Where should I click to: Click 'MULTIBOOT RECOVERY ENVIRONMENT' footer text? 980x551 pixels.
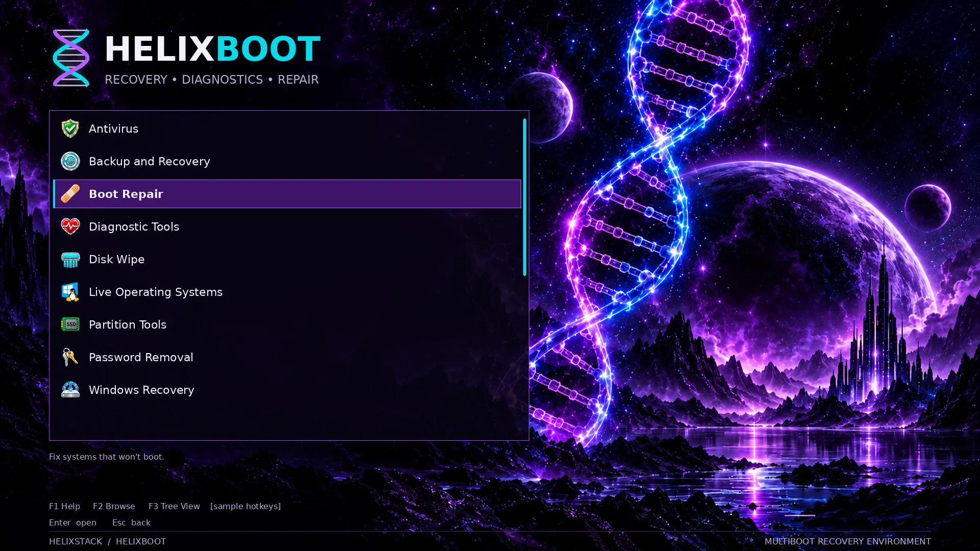(848, 541)
